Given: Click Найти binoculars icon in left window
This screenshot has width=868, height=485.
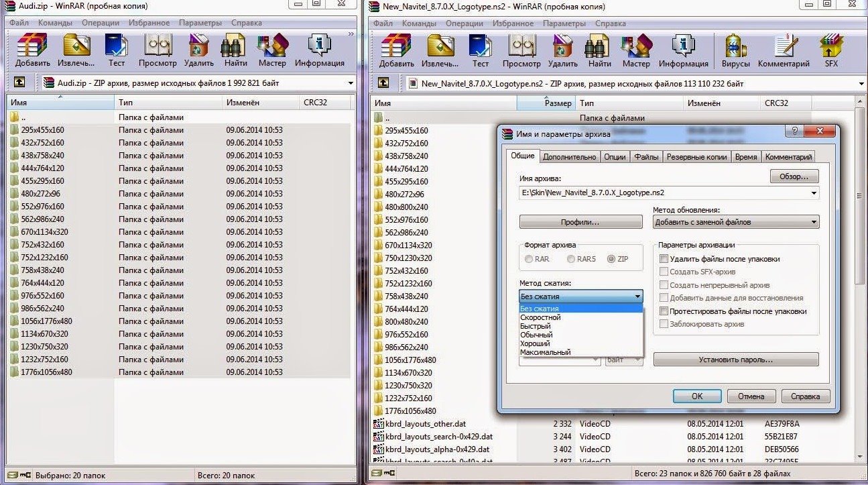Looking at the screenshot, I should click(x=235, y=50).
